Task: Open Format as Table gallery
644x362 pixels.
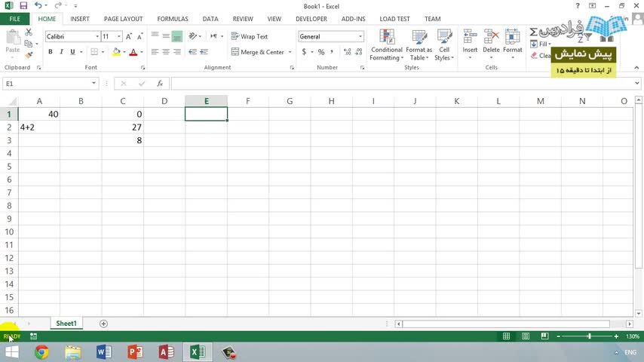Action: 419,45
